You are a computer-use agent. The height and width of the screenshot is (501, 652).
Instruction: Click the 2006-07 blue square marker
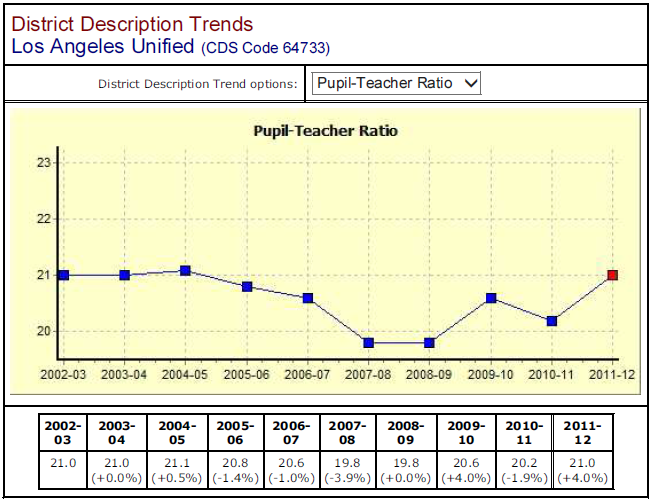point(308,298)
